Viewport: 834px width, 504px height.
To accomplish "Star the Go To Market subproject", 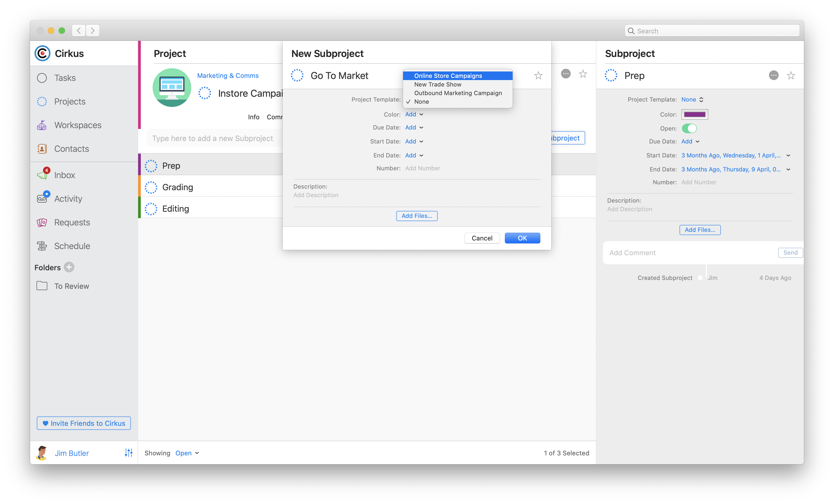I will (538, 75).
